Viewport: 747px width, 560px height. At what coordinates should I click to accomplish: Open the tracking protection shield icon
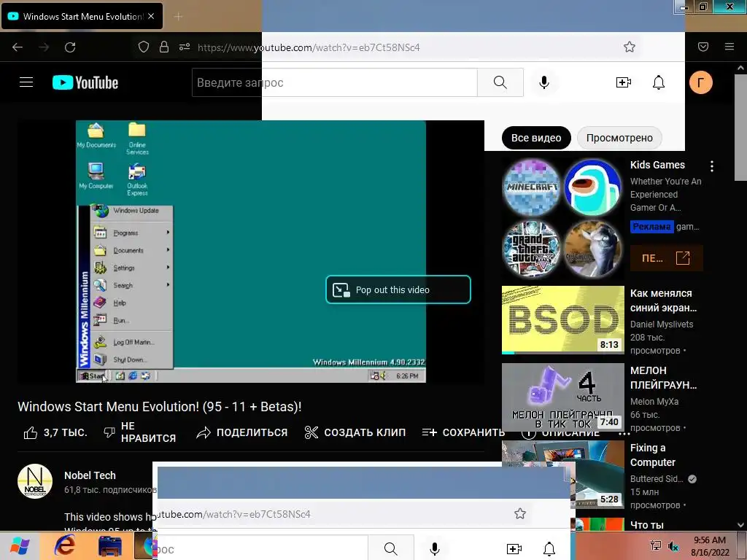(x=144, y=47)
